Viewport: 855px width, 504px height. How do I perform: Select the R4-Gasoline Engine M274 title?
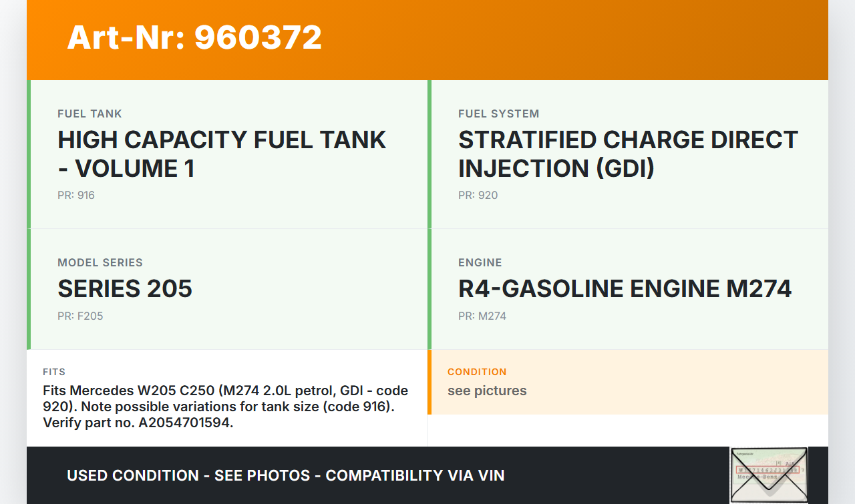pyautogui.click(x=625, y=289)
